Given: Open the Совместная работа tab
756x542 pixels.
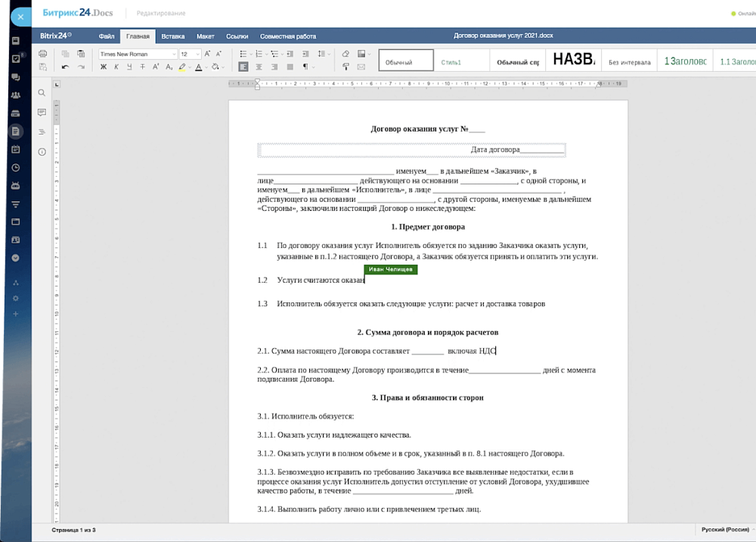Looking at the screenshot, I should (x=288, y=36).
